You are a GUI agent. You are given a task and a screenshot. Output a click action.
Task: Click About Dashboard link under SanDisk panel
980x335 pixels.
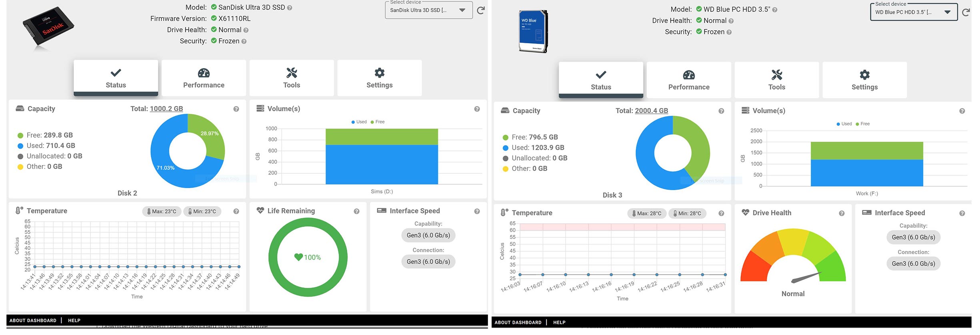tap(33, 321)
